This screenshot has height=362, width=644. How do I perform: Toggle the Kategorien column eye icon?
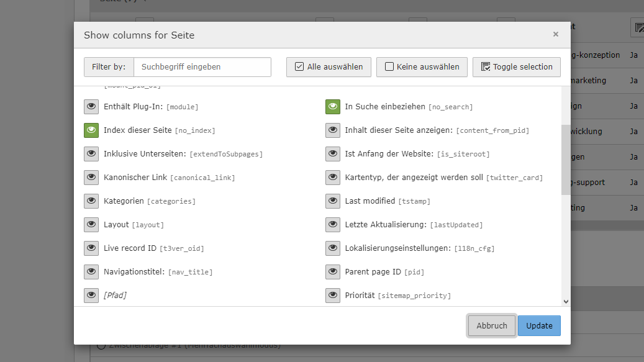[91, 201]
